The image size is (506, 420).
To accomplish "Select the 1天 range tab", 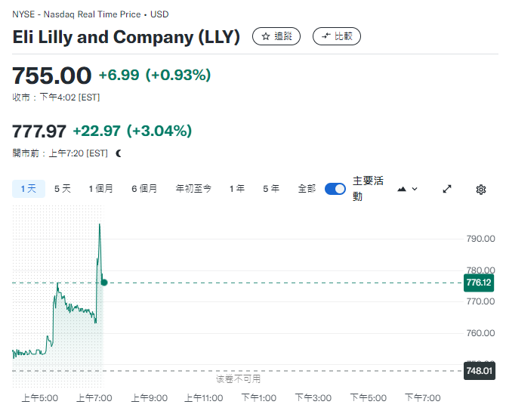I will click(29, 189).
